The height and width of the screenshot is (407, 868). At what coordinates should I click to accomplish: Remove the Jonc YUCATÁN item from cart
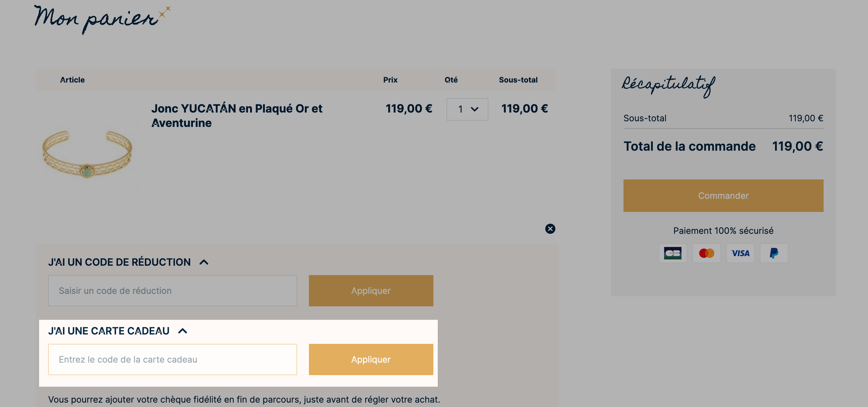tap(550, 229)
